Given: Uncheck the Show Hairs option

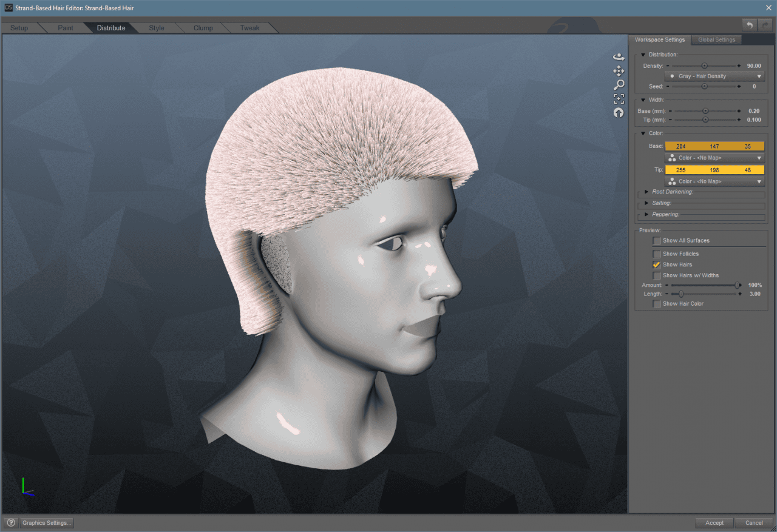Looking at the screenshot, I should coord(656,264).
